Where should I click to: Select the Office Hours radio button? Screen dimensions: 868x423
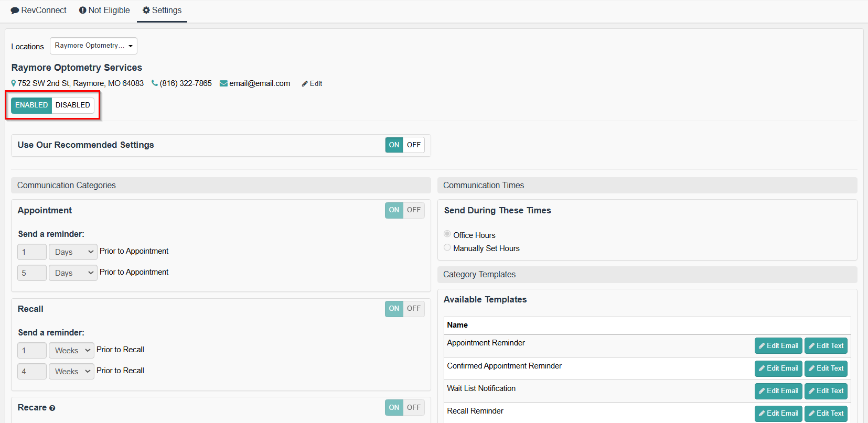click(x=447, y=234)
